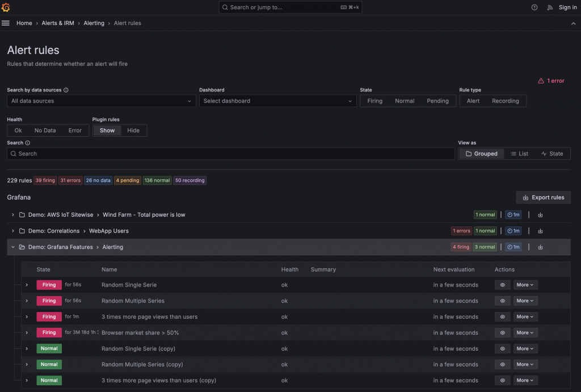
Task: Export the AWS IoT Sitewise rule group
Action: click(540, 215)
